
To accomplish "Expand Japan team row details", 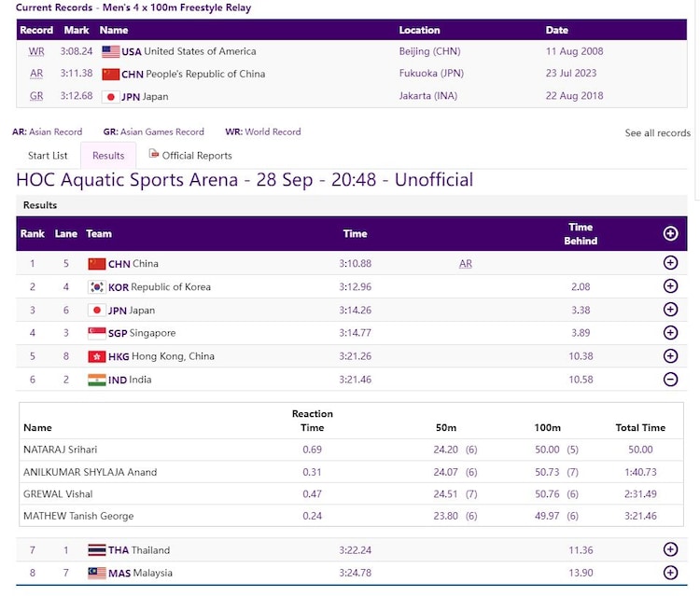I will pyautogui.click(x=670, y=310).
